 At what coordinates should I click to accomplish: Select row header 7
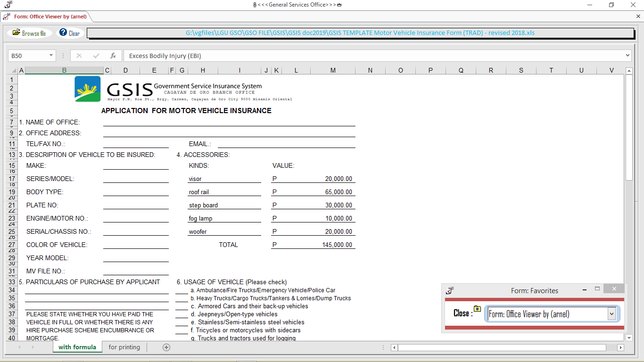pos(12,122)
